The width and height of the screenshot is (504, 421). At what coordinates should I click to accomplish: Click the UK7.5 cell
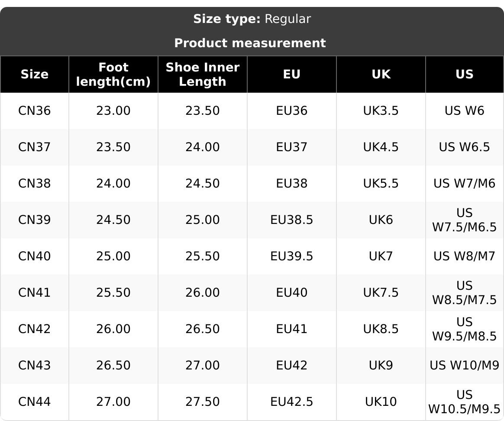(x=381, y=293)
